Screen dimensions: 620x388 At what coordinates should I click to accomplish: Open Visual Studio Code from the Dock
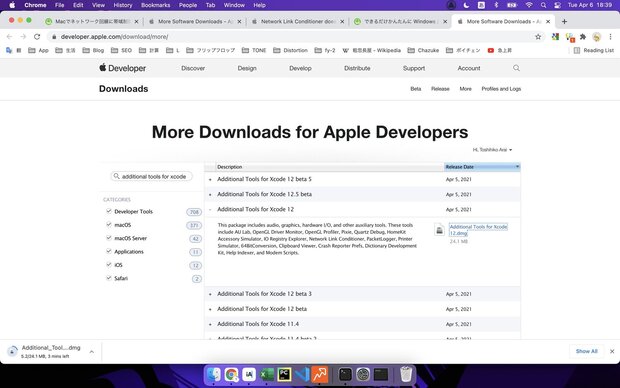click(302, 374)
